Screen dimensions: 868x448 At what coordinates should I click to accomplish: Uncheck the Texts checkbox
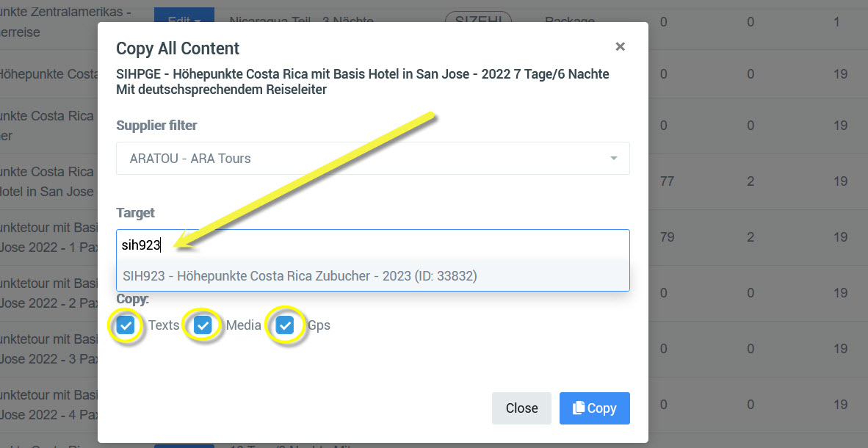[x=126, y=325]
